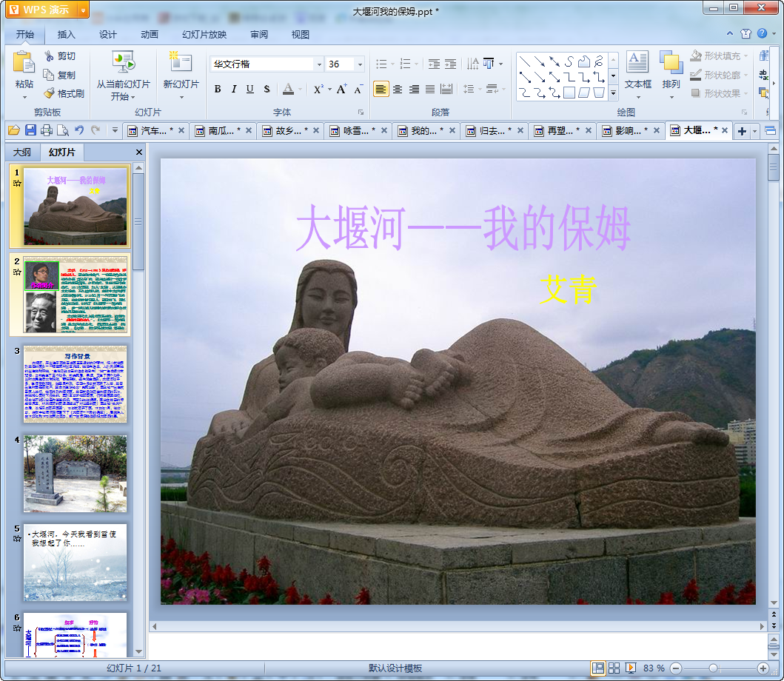This screenshot has width=784, height=681.
Task: Click the zoom out minus button
Action: [675, 668]
